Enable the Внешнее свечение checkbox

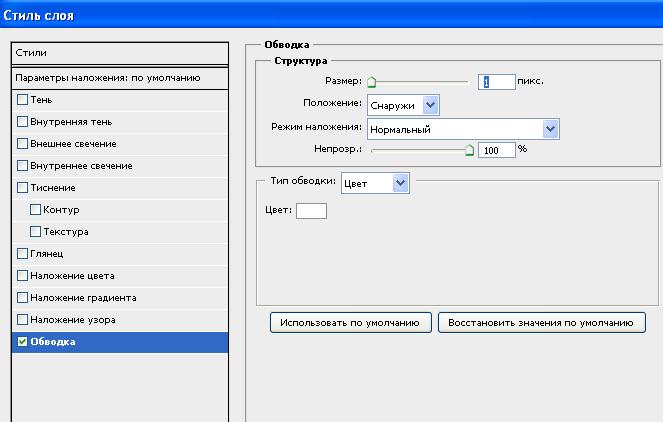(x=22, y=144)
